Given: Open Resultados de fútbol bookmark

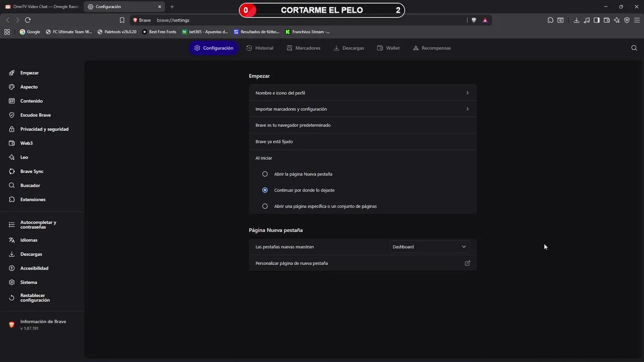Looking at the screenshot, I should pos(256,32).
